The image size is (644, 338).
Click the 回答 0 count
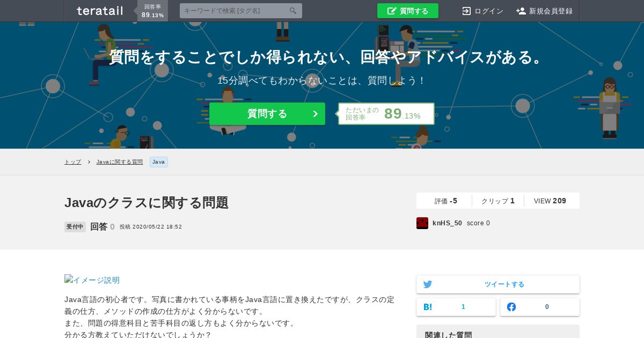tap(103, 227)
